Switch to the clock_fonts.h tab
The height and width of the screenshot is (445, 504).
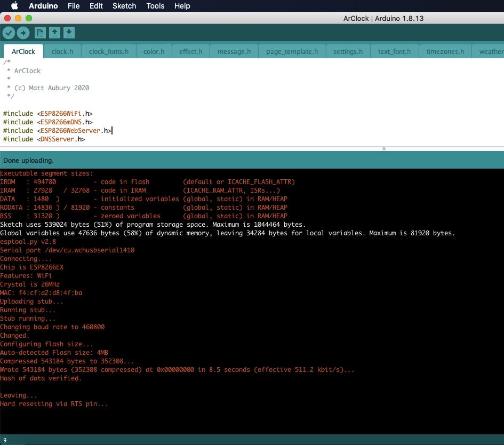[109, 51]
